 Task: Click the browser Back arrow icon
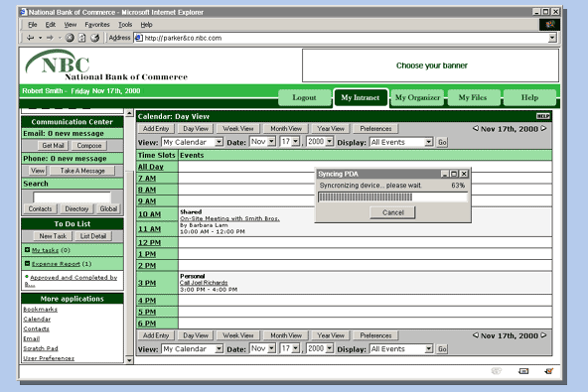[x=31, y=38]
